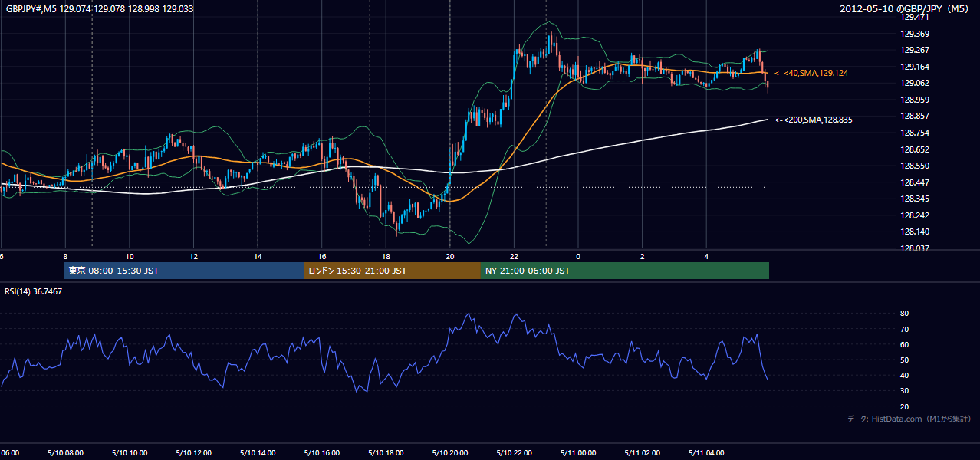Screen dimensions: 980x460
Task: Click the 5/10 22:00 bottom time label
Action: [x=514, y=453]
